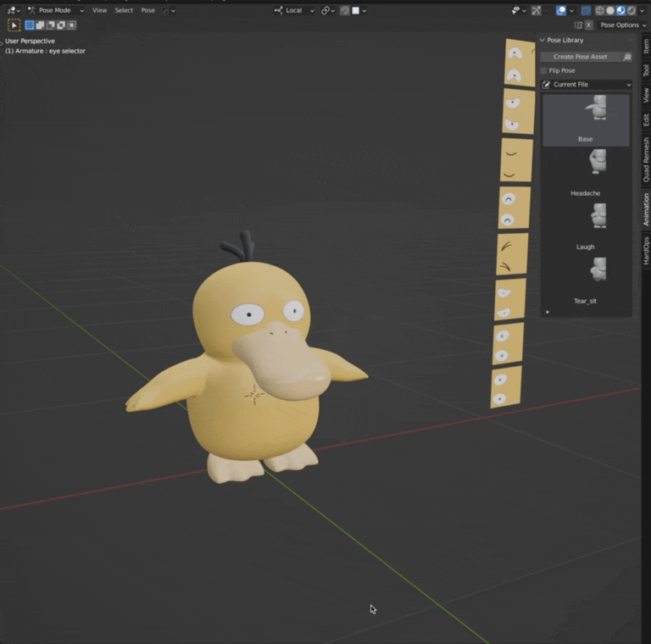Switch to the Item sidebar tab
Image resolution: width=651 pixels, height=644 pixels.
coord(646,46)
